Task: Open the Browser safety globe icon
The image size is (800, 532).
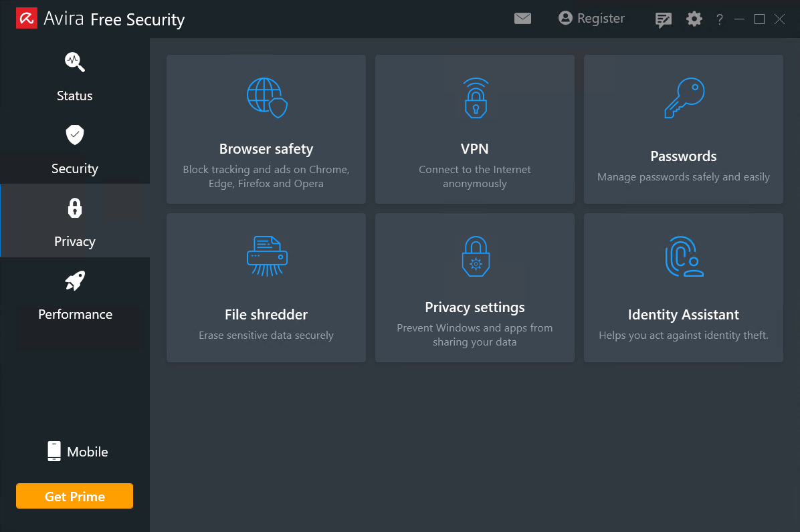Action: coord(266,98)
